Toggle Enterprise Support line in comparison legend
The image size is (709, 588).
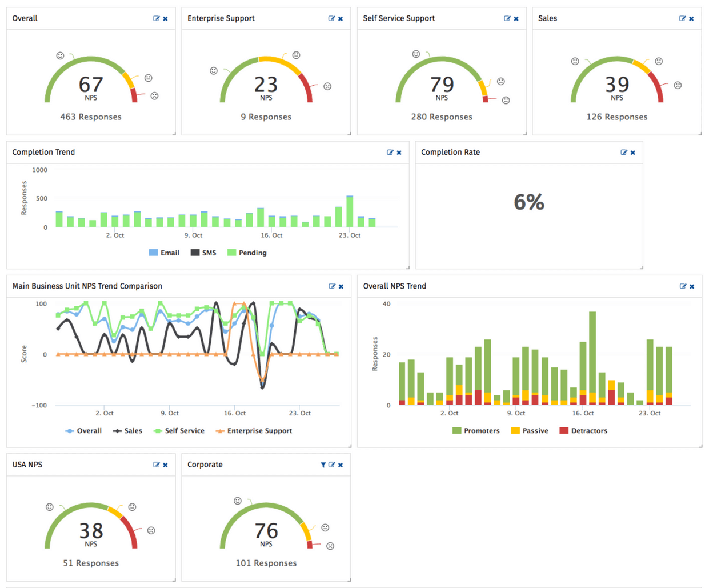pyautogui.click(x=254, y=431)
